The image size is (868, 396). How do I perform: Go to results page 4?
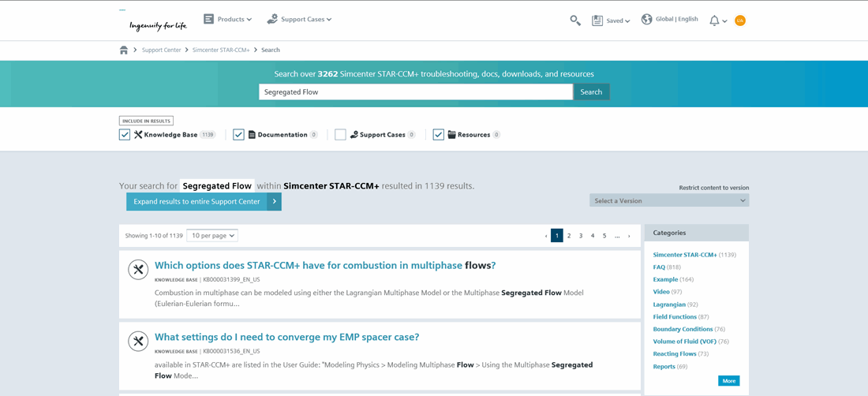(x=593, y=236)
